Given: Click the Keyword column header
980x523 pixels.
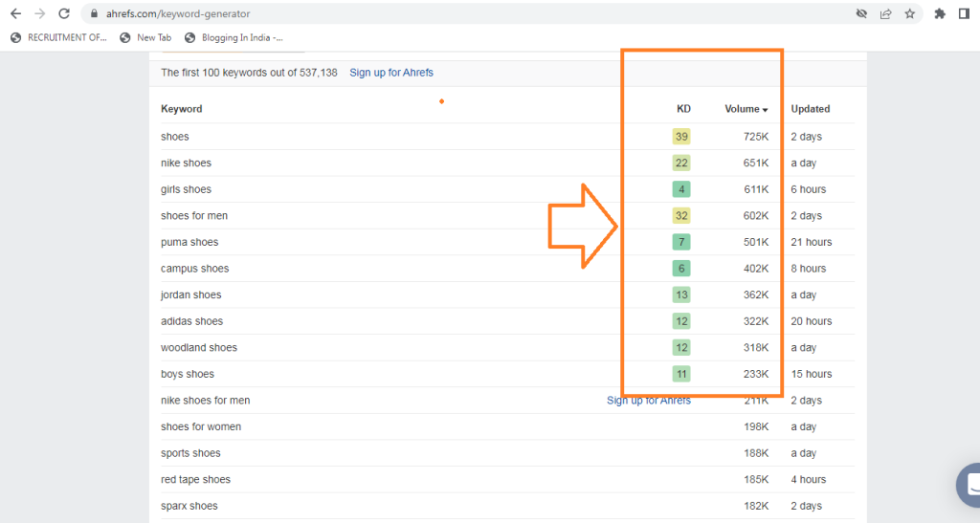Looking at the screenshot, I should [181, 109].
